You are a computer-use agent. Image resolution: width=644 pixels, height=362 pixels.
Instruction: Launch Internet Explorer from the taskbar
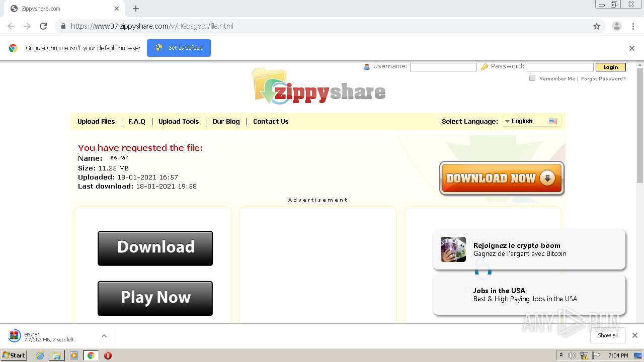coord(40,355)
